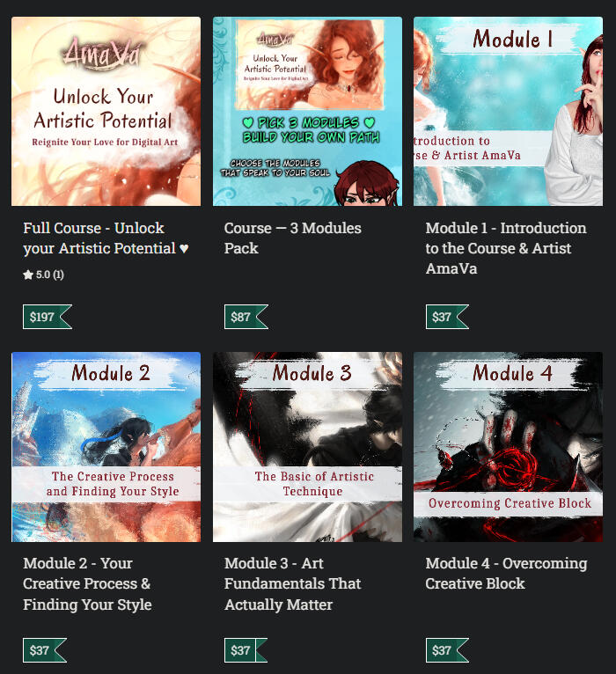Viewport: 616px width, 674px height.
Task: Click the AmaVa logo on Full Course cover
Action: pos(102,54)
